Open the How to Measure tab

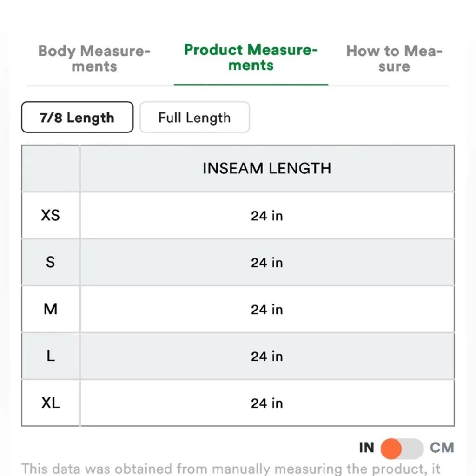(394, 58)
